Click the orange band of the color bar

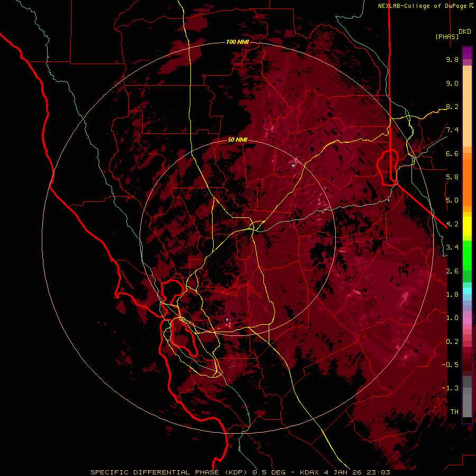467,182
